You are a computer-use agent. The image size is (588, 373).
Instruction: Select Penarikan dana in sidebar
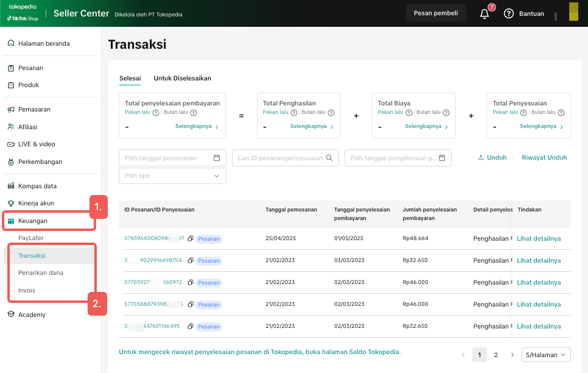[x=41, y=272]
